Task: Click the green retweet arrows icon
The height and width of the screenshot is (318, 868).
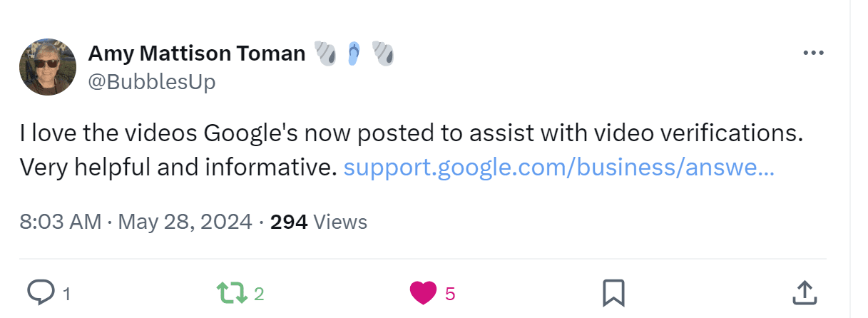Action: point(232,292)
